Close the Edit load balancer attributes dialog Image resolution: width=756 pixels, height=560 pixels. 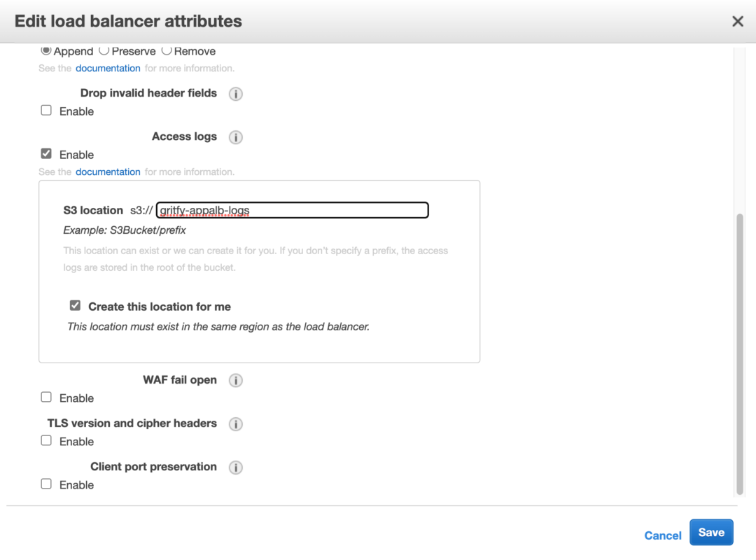(x=738, y=21)
